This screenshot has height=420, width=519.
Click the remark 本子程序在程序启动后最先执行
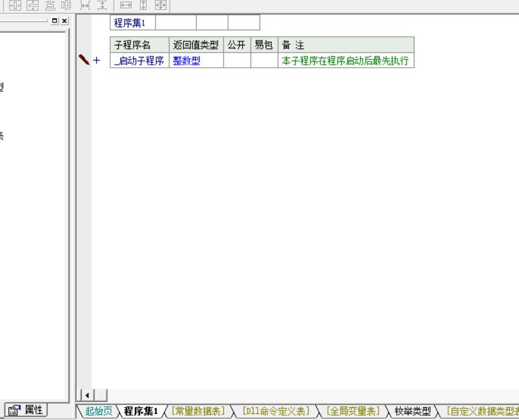(345, 60)
